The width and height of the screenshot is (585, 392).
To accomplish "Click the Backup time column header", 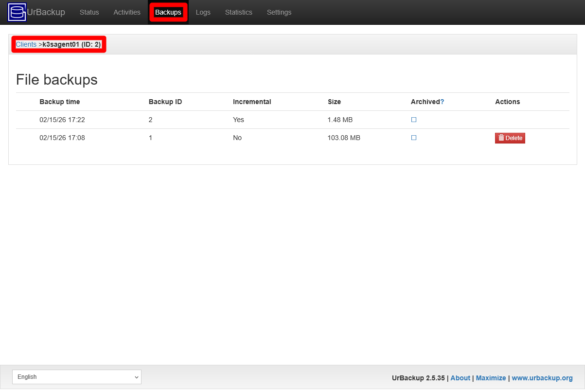I will click(x=59, y=102).
